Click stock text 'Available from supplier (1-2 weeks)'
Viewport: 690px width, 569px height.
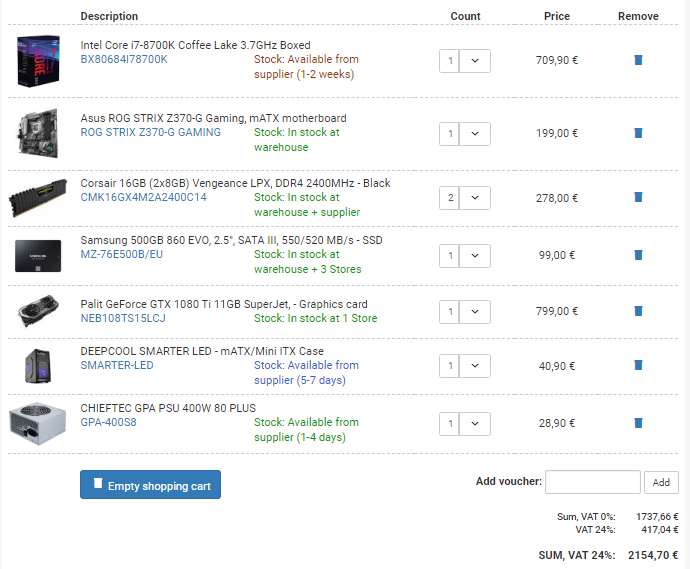306,66
